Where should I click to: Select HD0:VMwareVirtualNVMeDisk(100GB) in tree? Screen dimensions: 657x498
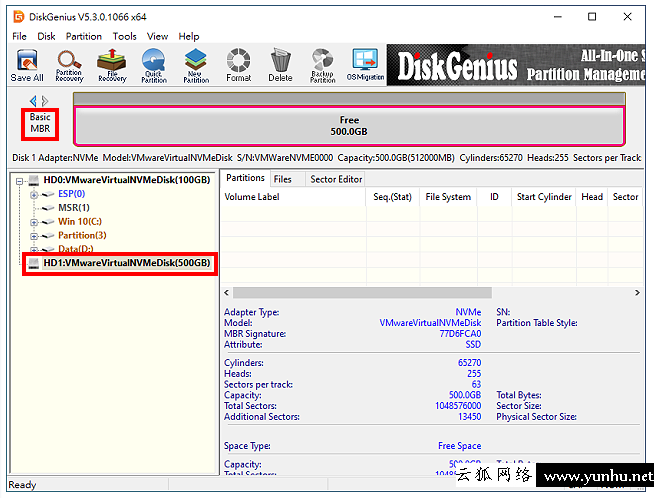[x=127, y=180]
